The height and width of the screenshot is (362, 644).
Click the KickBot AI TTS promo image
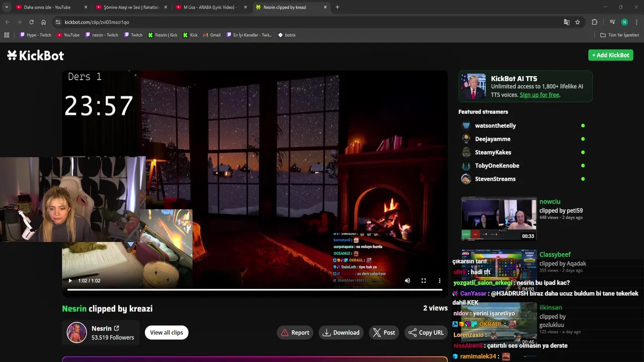pyautogui.click(x=473, y=86)
